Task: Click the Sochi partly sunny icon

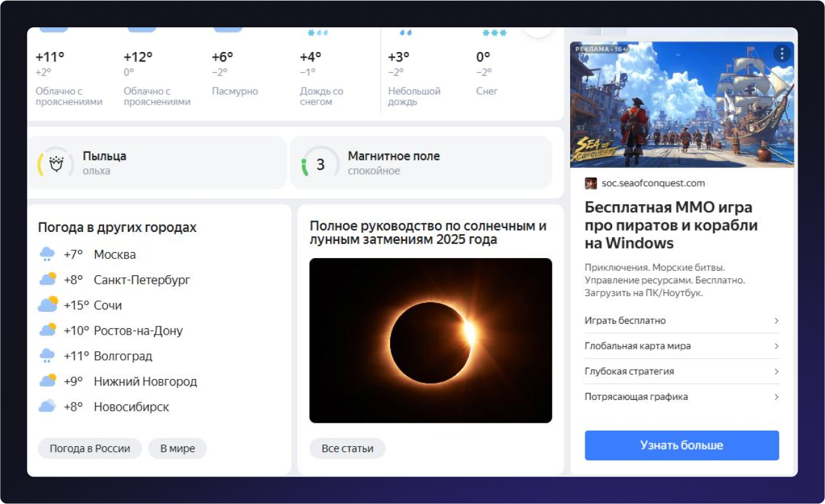Action: pos(48,305)
